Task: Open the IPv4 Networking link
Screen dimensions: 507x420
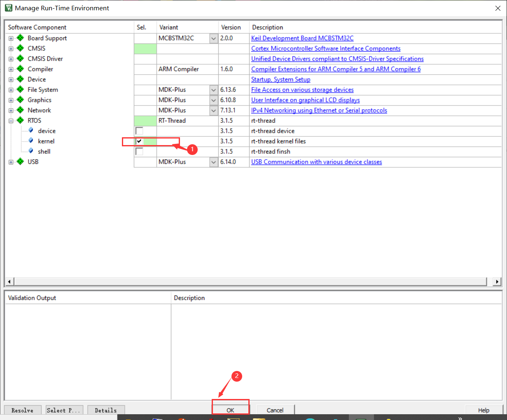Action: [319, 110]
